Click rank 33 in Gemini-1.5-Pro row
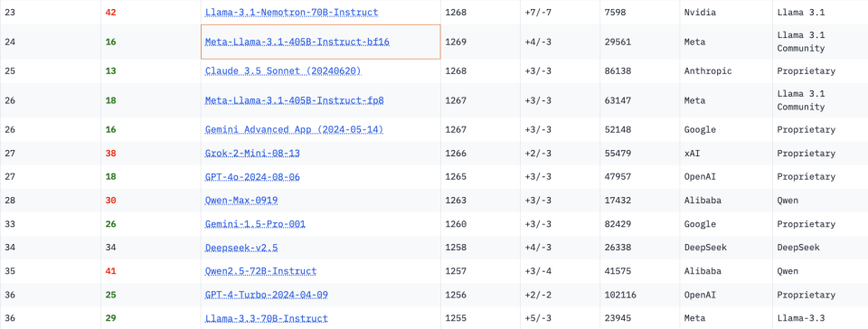Viewport: 868px width, 329px height. 10,224
